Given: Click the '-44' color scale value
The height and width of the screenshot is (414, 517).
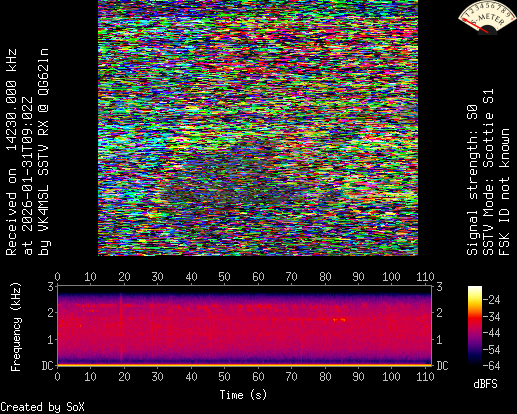Looking at the screenshot, I should [x=492, y=333].
